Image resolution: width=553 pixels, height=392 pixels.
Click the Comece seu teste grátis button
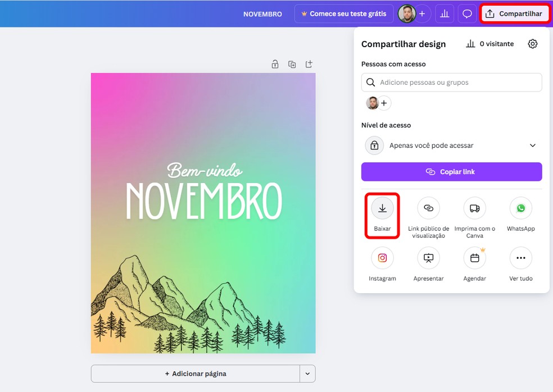pyautogui.click(x=344, y=13)
